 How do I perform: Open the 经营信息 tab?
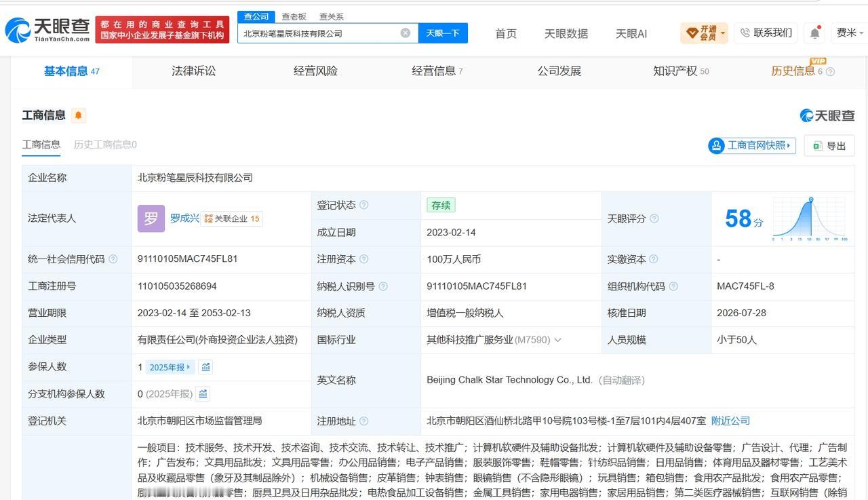pos(437,71)
